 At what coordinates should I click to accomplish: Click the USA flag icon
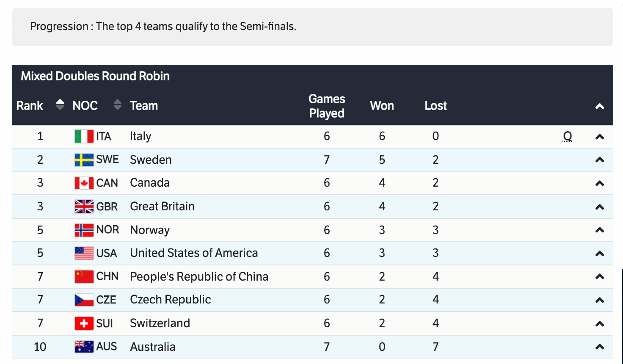[84, 253]
